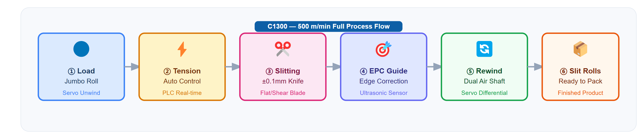This screenshot has width=644, height=139.
Task: Select the Dual Air Shaft text
Action: click(x=484, y=81)
